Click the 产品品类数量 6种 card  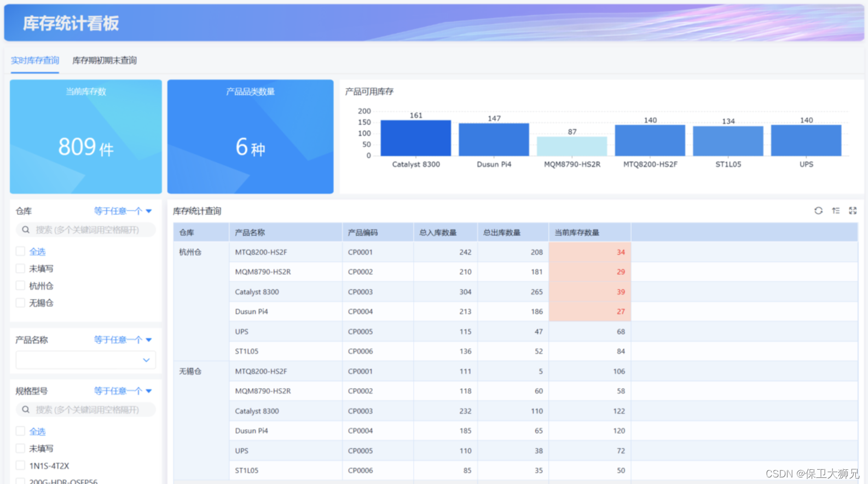(250, 136)
